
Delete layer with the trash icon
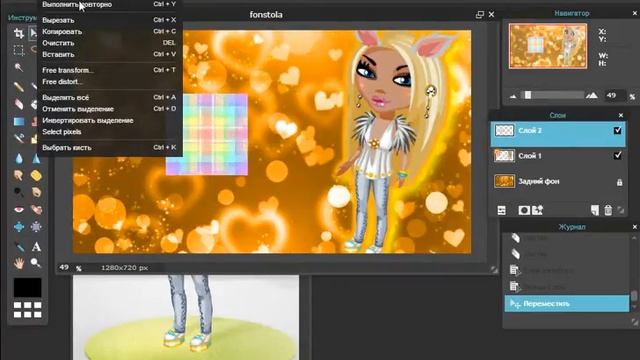[x=608, y=210]
